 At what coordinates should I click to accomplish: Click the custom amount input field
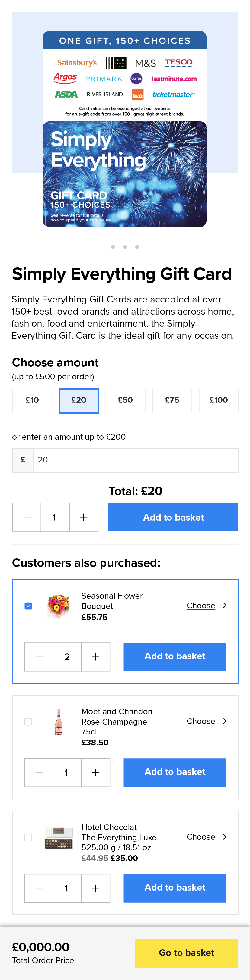pos(135,460)
